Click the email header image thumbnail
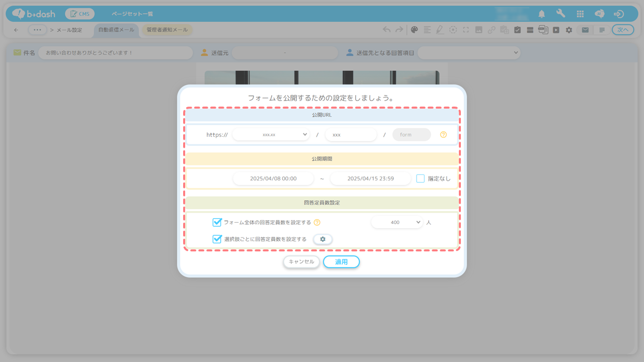The width and height of the screenshot is (644, 362). point(322,77)
